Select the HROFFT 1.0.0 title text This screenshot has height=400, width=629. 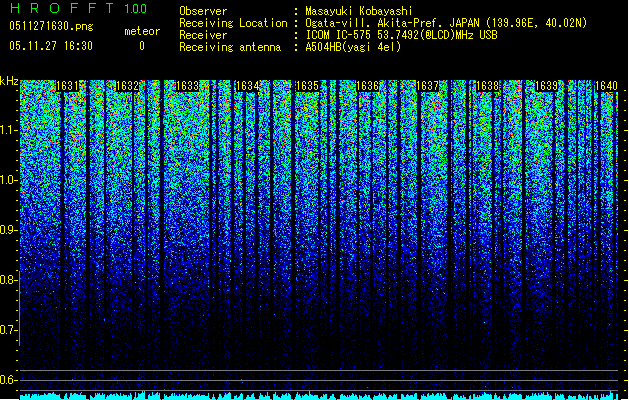[x=79, y=8]
